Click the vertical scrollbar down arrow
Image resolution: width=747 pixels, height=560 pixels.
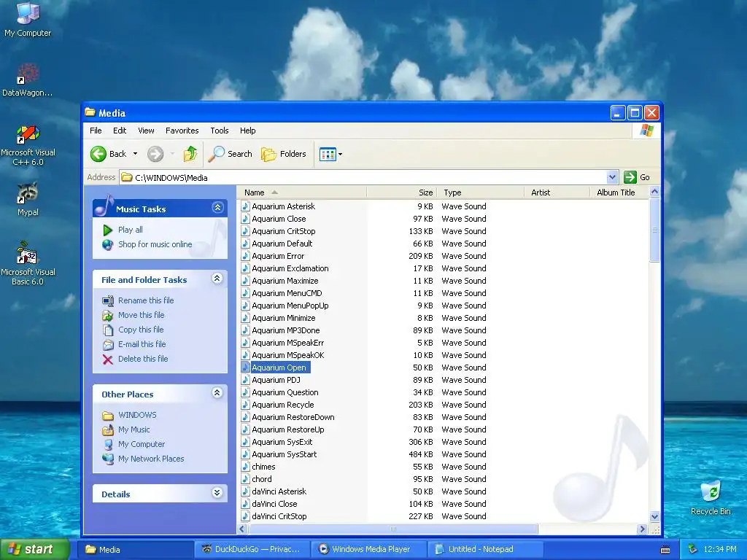coord(654,517)
